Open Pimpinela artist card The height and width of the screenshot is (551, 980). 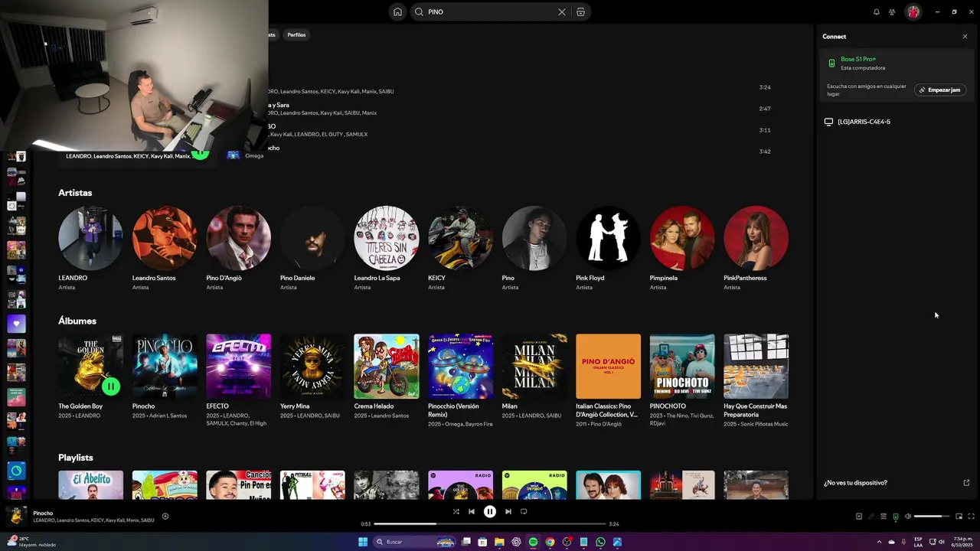click(x=682, y=248)
